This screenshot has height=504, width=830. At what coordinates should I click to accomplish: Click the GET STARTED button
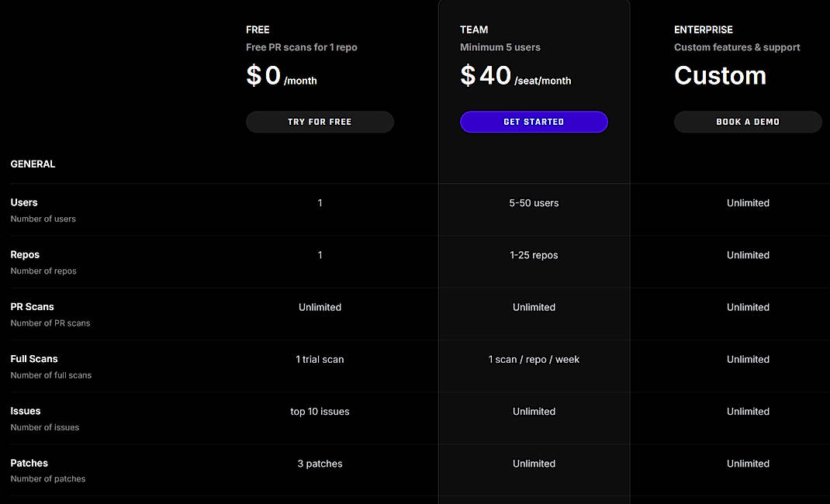click(x=534, y=122)
